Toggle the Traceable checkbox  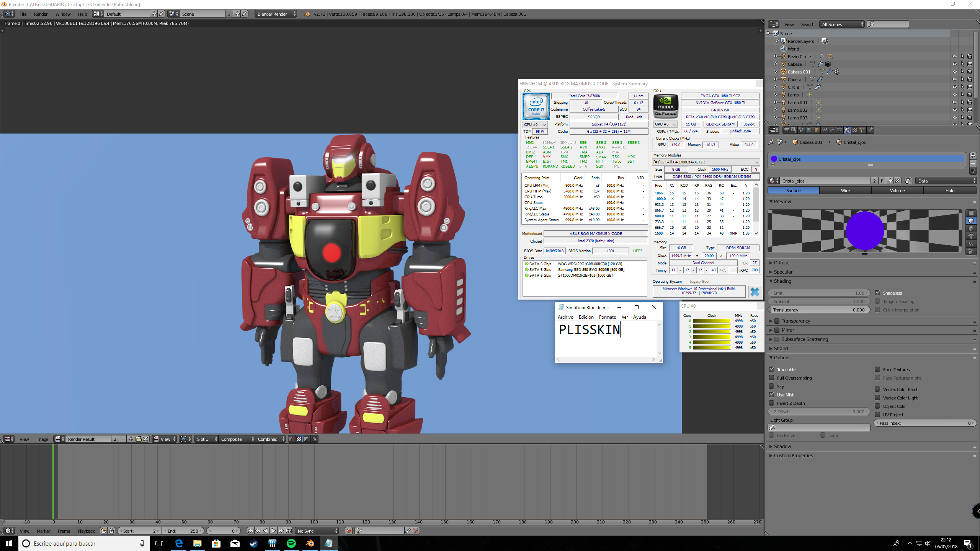[772, 369]
